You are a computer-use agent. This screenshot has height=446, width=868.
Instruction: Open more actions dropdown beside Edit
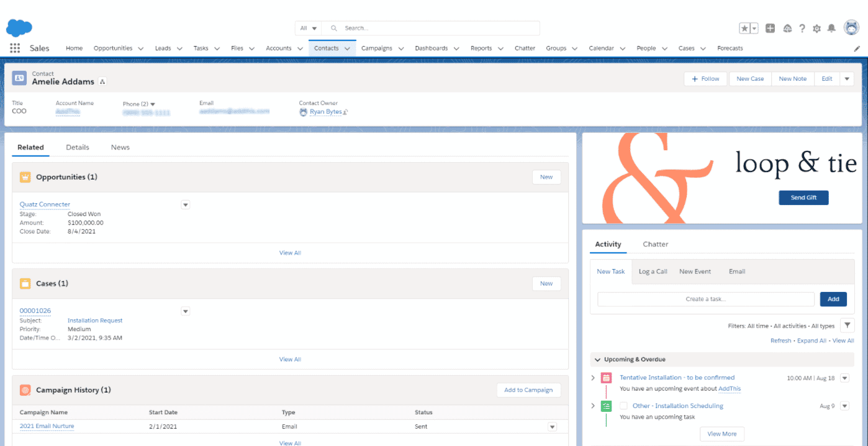847,79
